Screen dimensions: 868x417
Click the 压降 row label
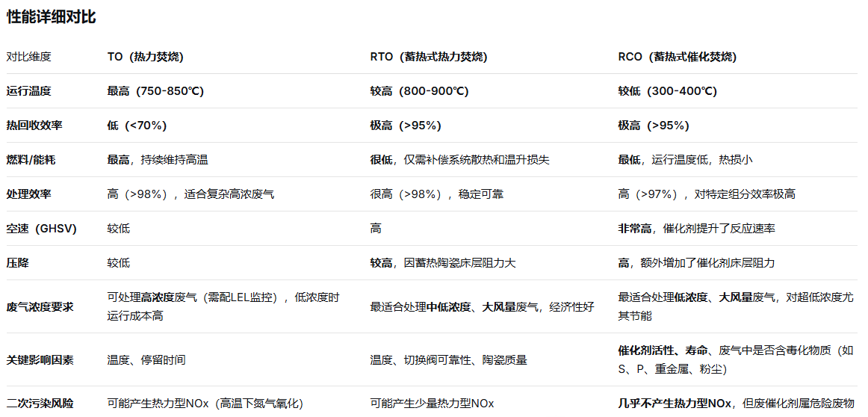[x=18, y=263]
